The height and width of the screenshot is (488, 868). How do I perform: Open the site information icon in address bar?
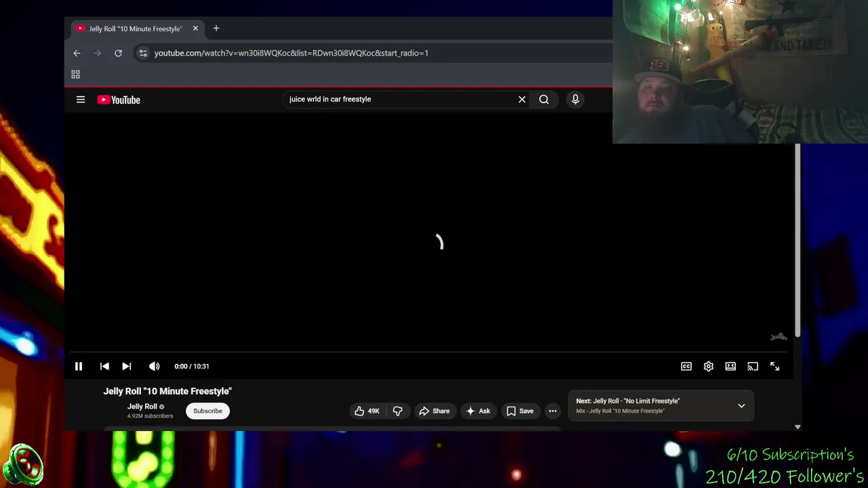142,53
